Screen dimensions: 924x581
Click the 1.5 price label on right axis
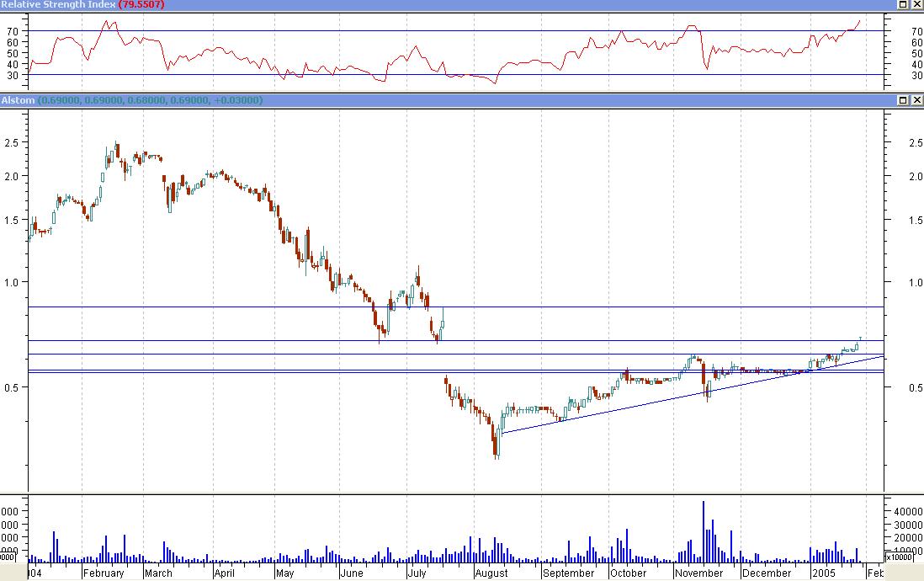[x=916, y=220]
